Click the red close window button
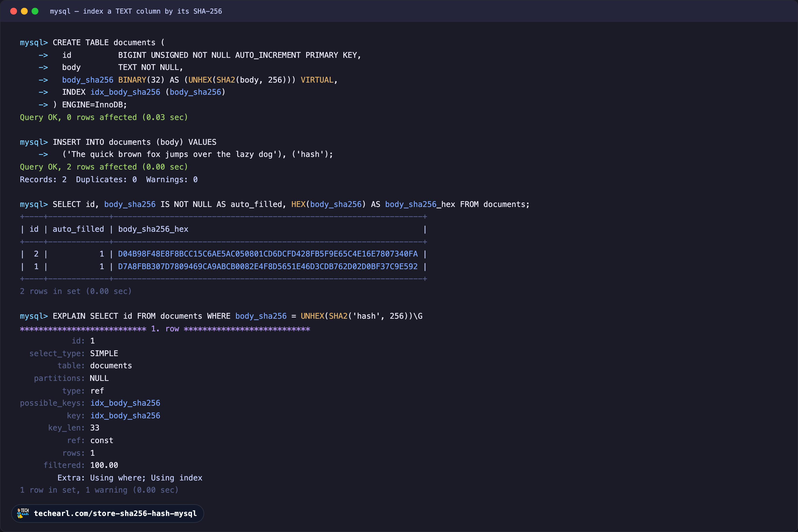The image size is (798, 532). tap(14, 11)
